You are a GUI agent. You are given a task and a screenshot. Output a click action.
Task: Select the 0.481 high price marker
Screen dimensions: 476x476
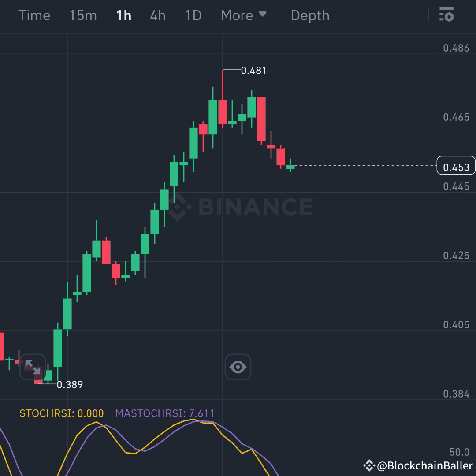click(253, 70)
